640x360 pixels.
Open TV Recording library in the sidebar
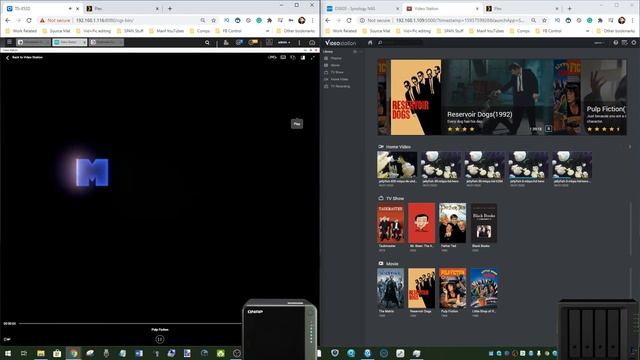pos(337,86)
